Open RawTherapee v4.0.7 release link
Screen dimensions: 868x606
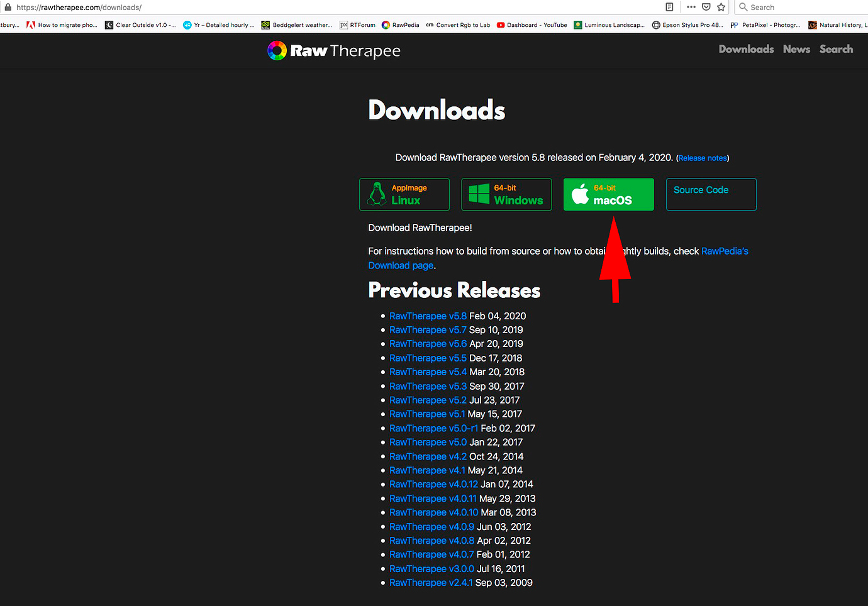[431, 555]
